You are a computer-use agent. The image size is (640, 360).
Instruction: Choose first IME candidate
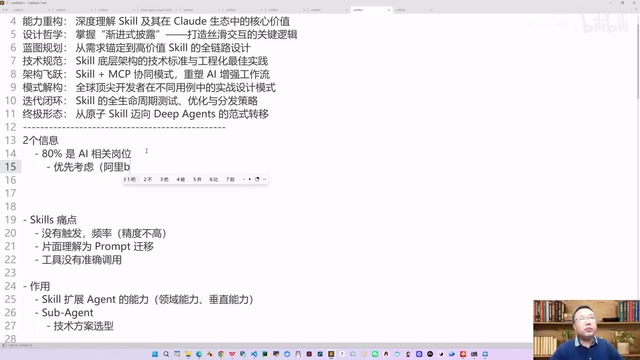pos(130,179)
